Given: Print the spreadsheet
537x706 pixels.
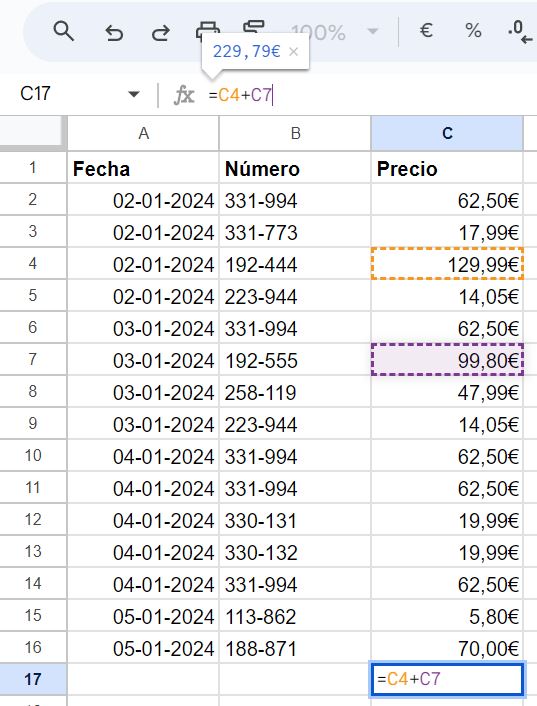Looking at the screenshot, I should point(208,27).
